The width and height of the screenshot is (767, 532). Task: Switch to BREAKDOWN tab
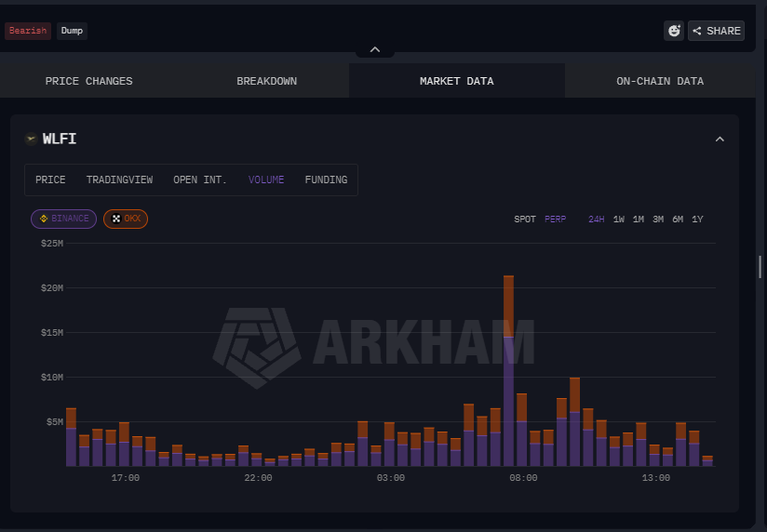266,81
